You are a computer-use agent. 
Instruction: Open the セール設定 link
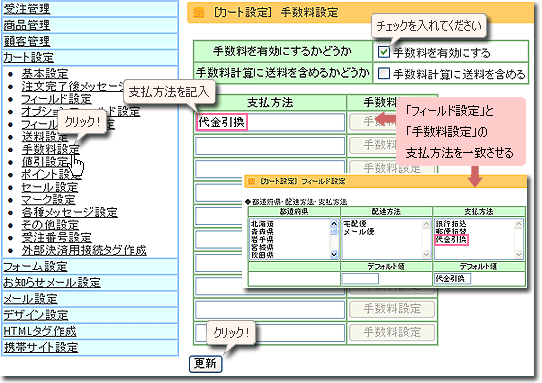click(50, 187)
